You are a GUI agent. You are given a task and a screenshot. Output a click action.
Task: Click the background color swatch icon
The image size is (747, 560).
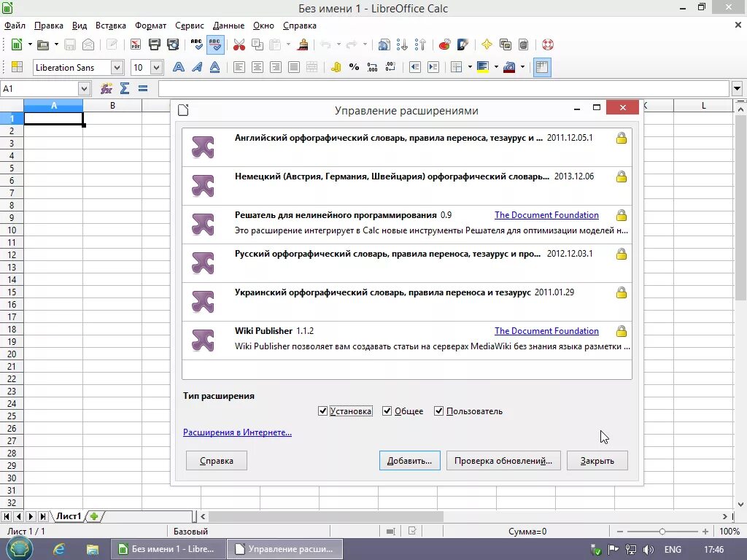pos(483,68)
